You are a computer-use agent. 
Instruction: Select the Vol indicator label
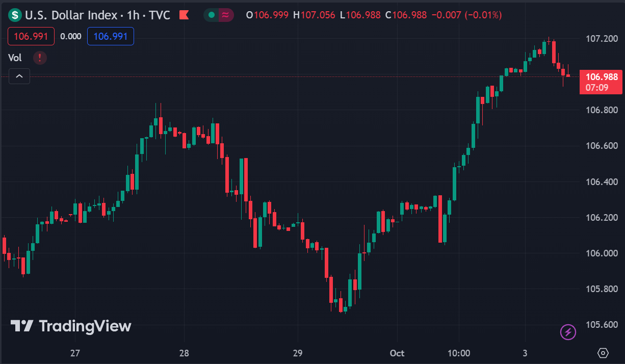click(x=15, y=58)
